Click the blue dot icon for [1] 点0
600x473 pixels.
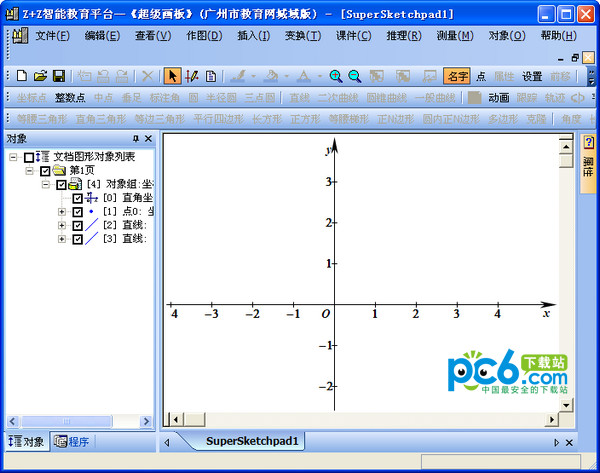click(91, 211)
